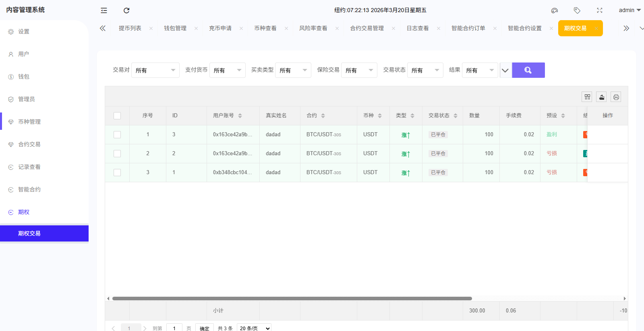Click the purple search button
The height and width of the screenshot is (331, 644).
click(x=528, y=70)
